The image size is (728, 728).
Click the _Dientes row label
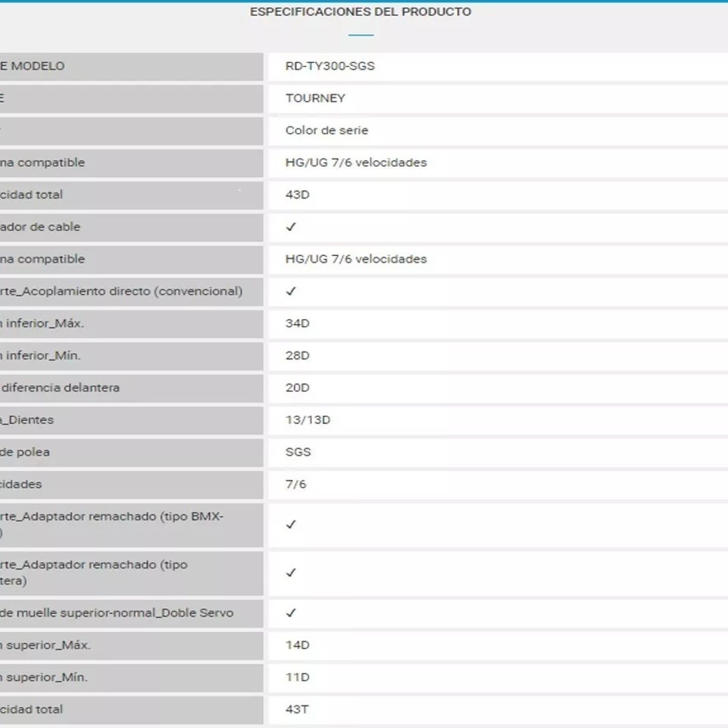(27, 420)
